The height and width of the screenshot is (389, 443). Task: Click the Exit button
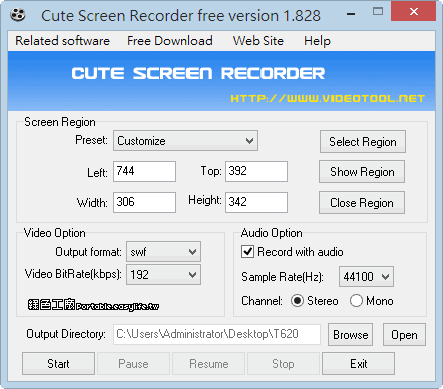[x=359, y=364]
